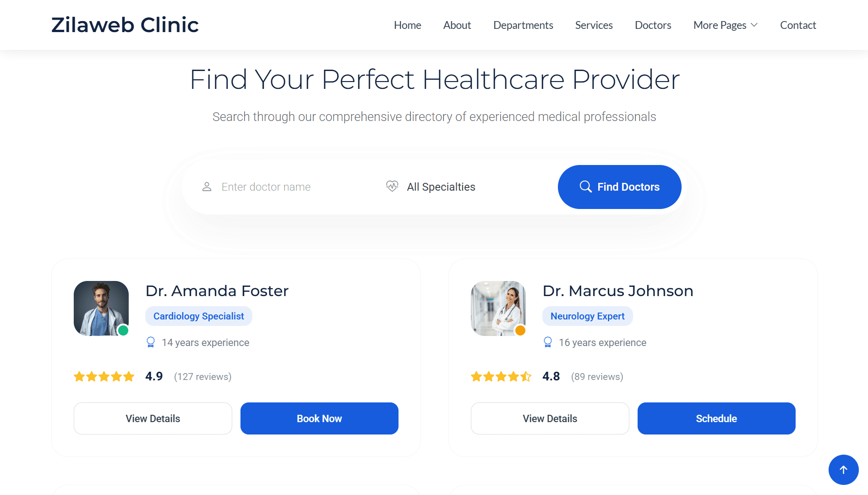Schedule with Dr. Marcus Johnson

click(716, 418)
